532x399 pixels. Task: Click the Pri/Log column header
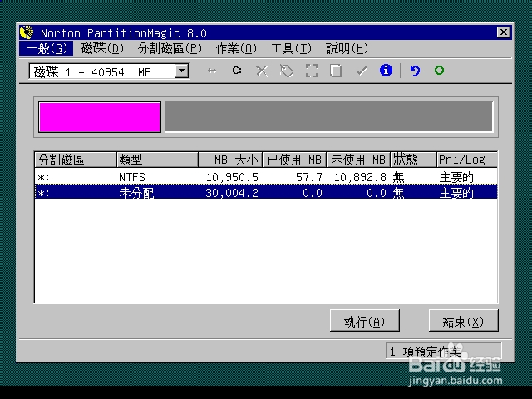tap(467, 160)
